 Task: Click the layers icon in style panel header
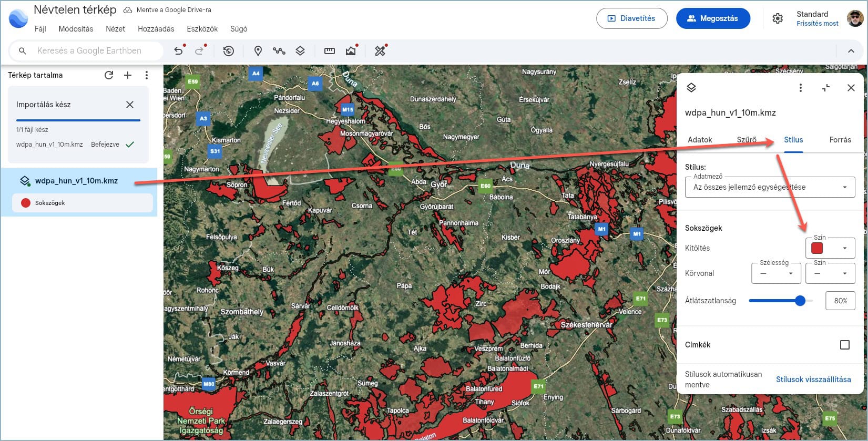(x=691, y=88)
